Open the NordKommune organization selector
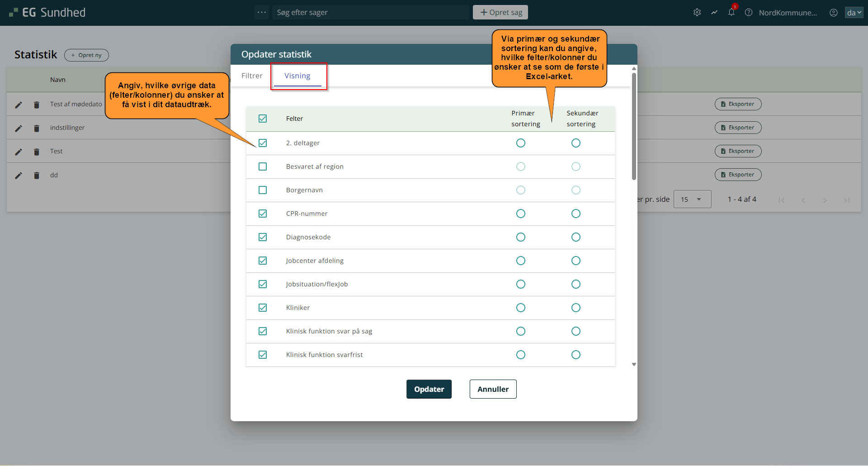Viewport: 868px width, 466px height. click(x=788, y=13)
